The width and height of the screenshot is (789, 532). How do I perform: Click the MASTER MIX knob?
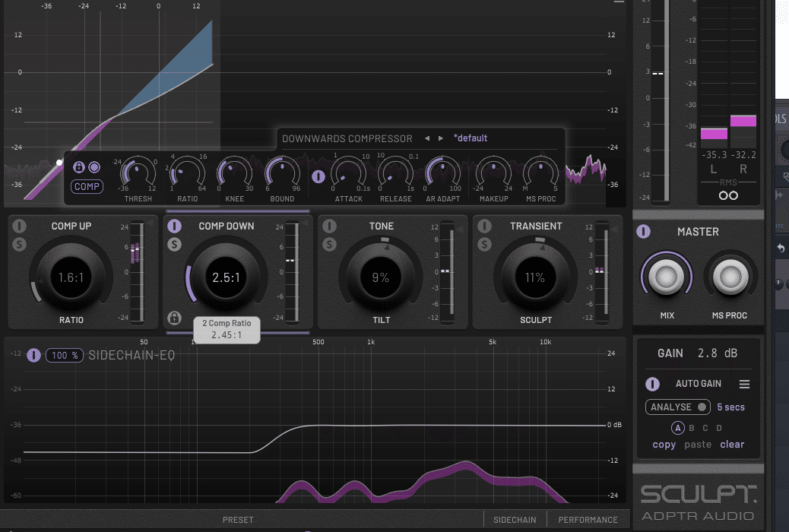pos(666,277)
